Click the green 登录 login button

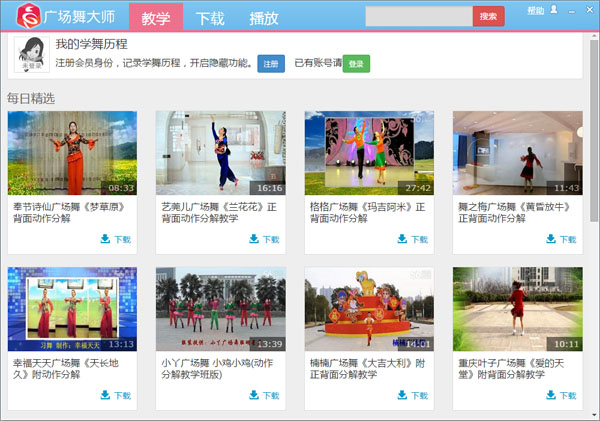[357, 63]
